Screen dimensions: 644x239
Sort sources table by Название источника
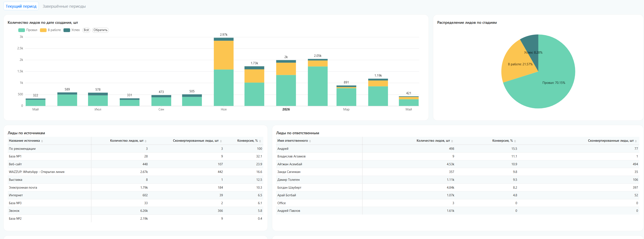click(x=26, y=141)
